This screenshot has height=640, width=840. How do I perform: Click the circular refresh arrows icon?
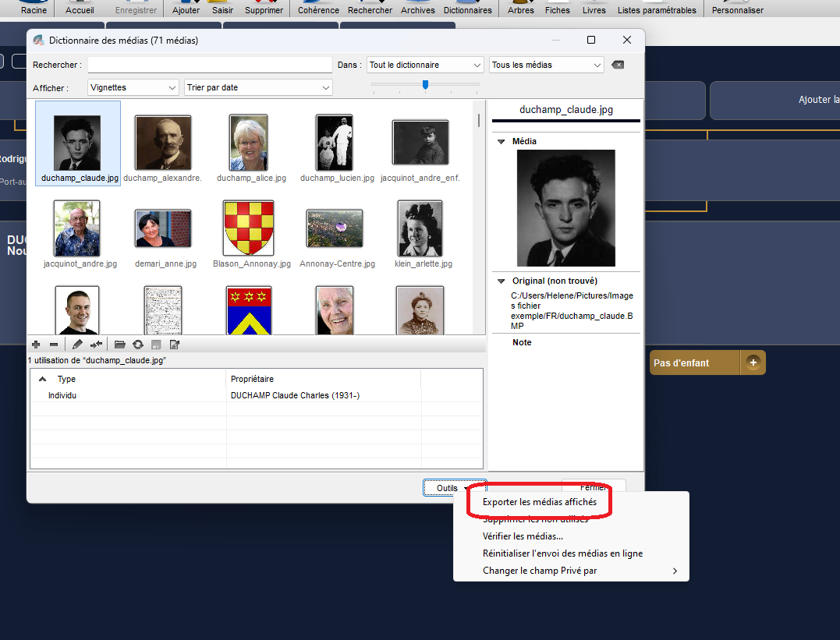(x=138, y=344)
